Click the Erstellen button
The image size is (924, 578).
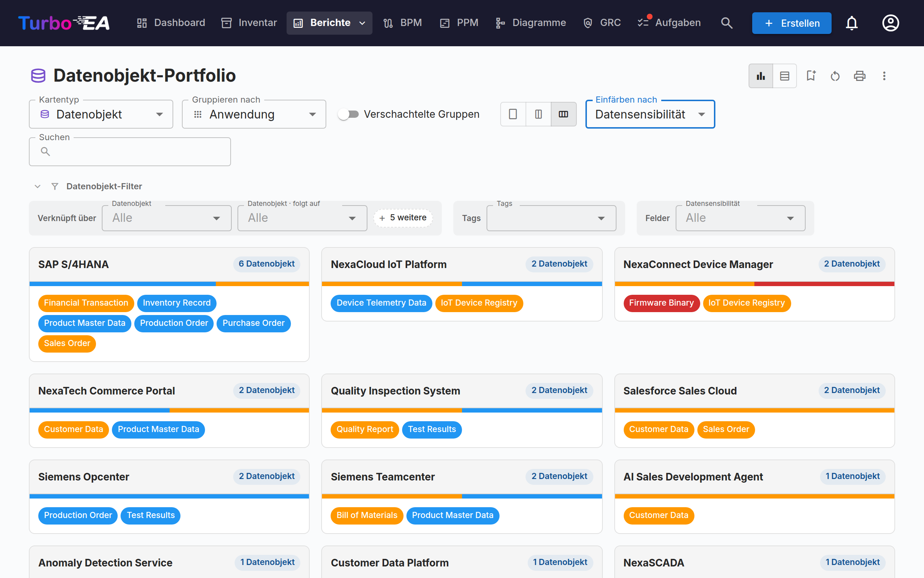pos(792,23)
